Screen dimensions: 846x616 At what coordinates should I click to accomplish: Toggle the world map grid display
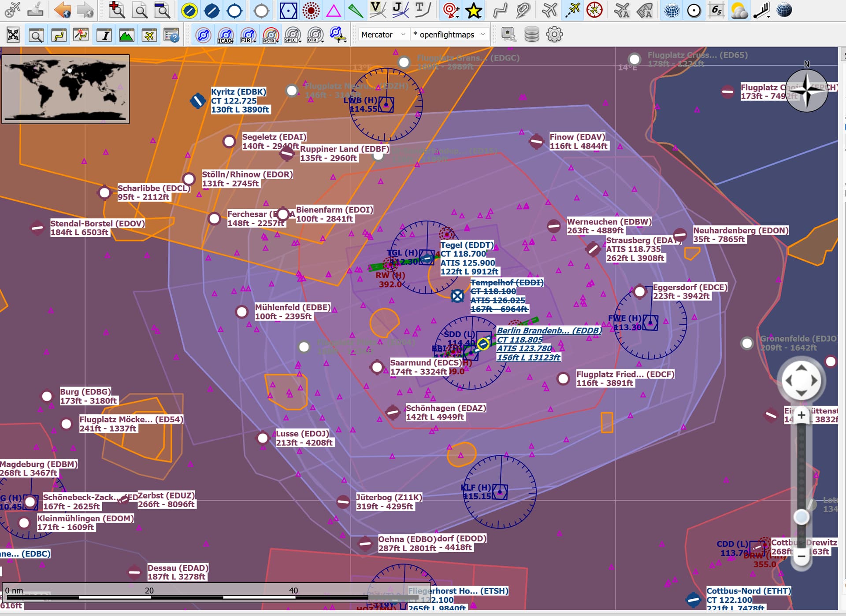(672, 10)
